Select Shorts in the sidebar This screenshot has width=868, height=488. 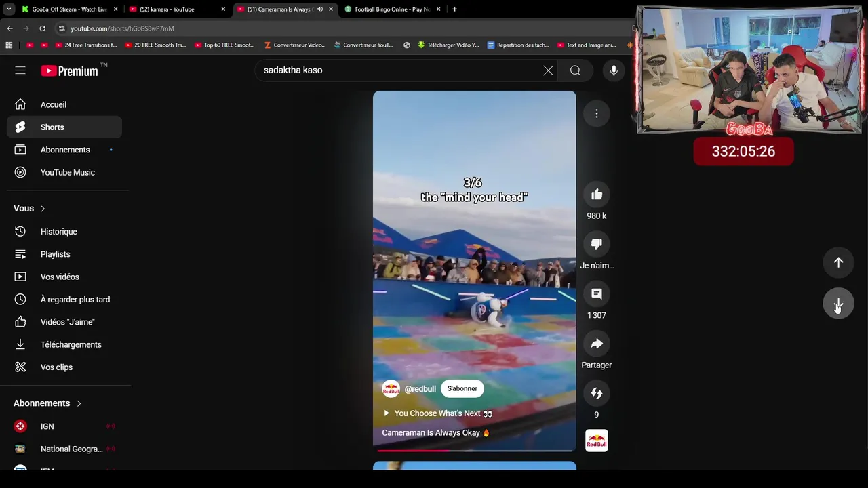tap(64, 127)
